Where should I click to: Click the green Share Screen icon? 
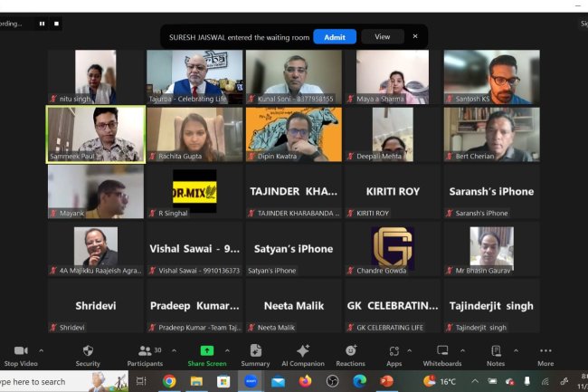[x=207, y=350]
